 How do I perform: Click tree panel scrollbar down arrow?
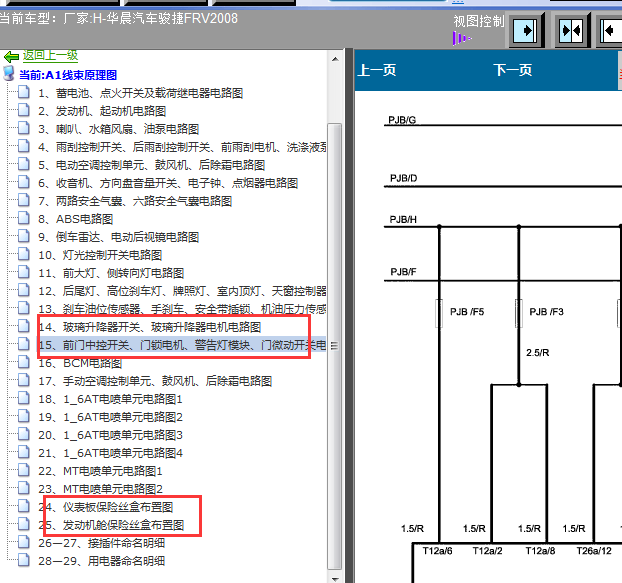(335, 578)
